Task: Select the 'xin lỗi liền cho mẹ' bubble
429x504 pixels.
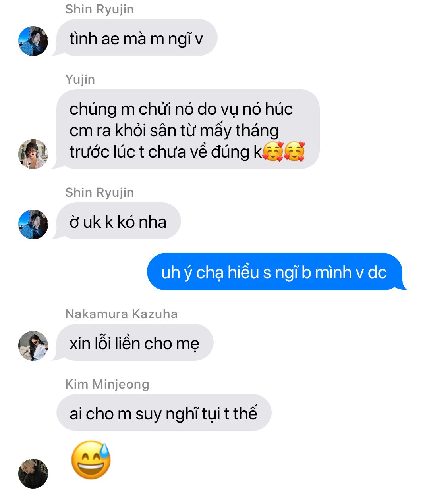Action: point(135,342)
